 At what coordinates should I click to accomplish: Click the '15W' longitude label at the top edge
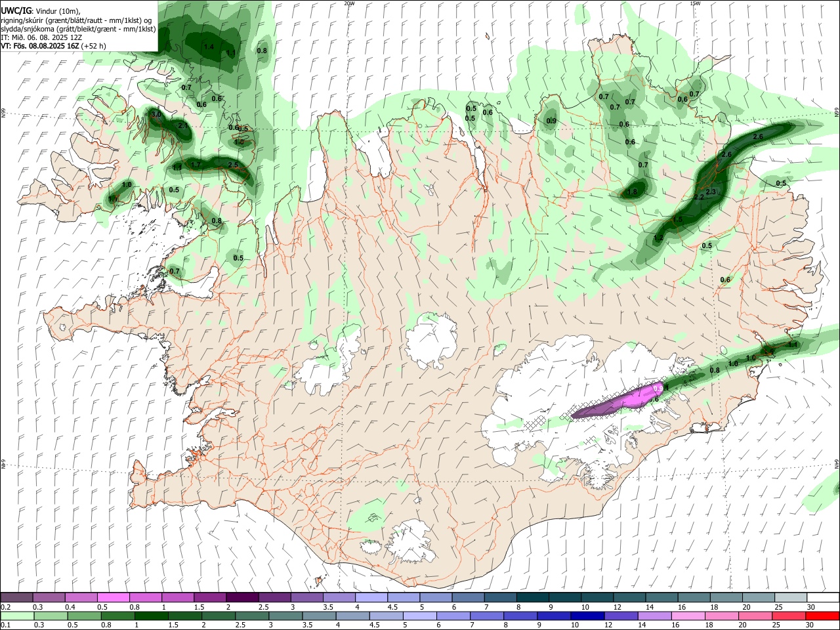tap(695, 3)
